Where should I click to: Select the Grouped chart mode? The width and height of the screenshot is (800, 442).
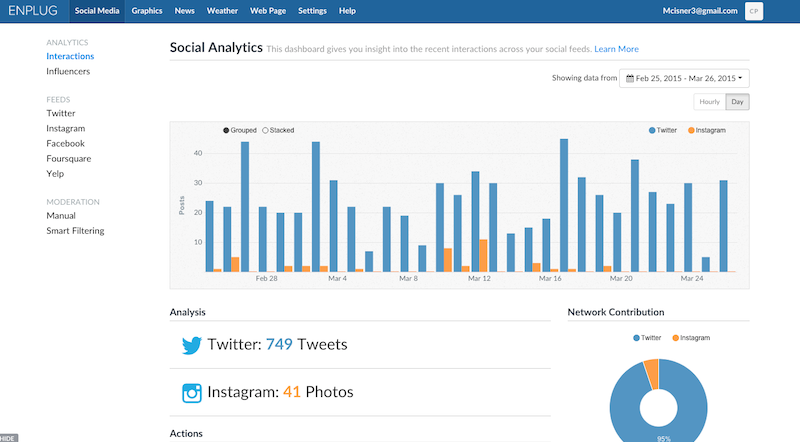point(240,130)
